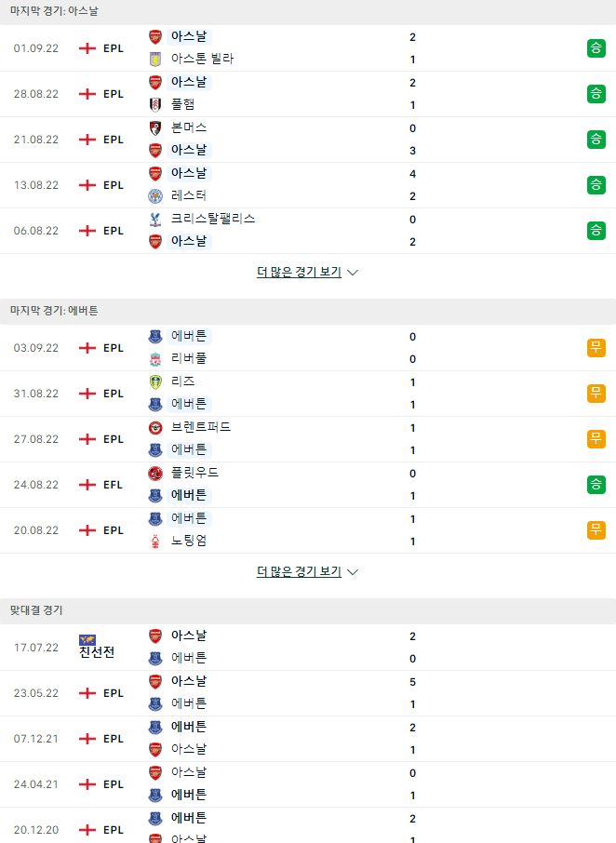Screen dimensions: 616x843
Task: Click green win badge for 01.09.22 match
Action: click(x=596, y=48)
